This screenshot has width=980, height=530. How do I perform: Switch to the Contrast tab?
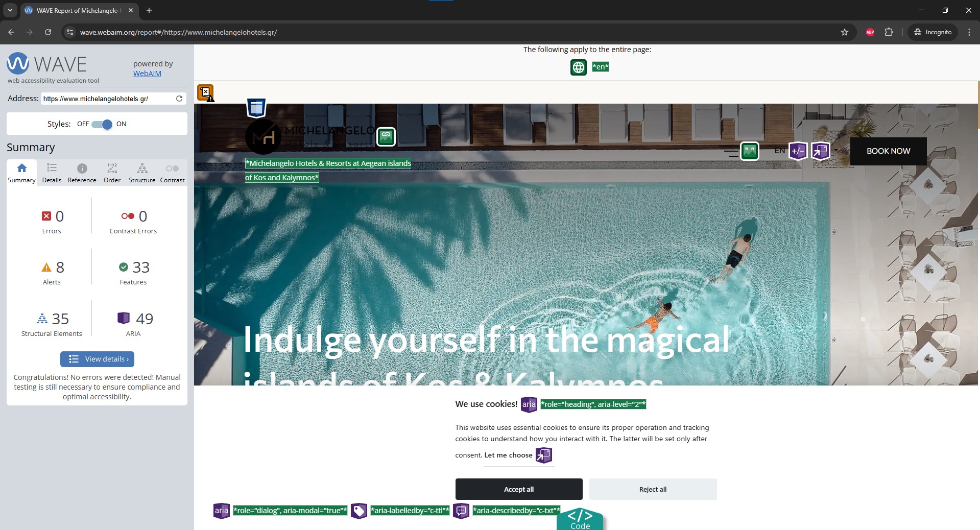172,173
